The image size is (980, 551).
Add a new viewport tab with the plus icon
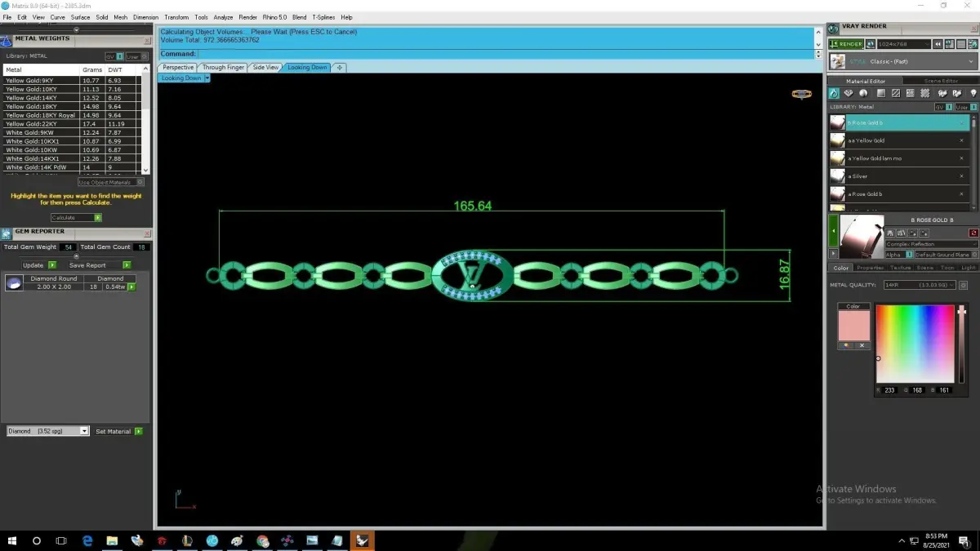pos(340,68)
